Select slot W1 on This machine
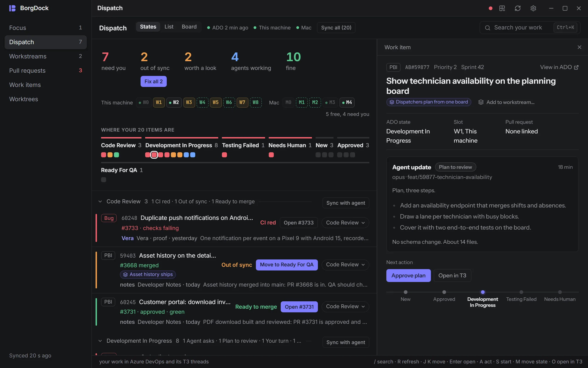The height and width of the screenshot is (368, 588). [159, 103]
